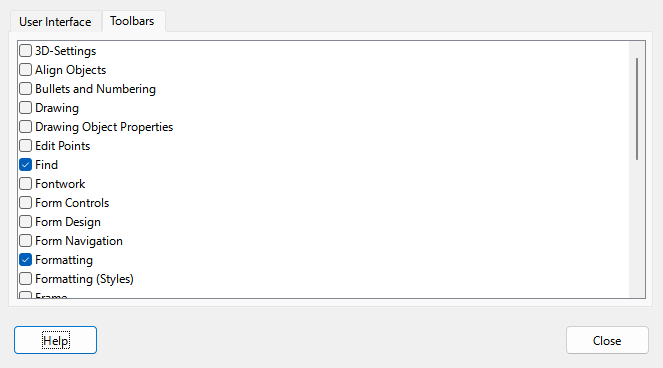Click the Close button
The width and height of the screenshot is (663, 368).
click(x=607, y=340)
